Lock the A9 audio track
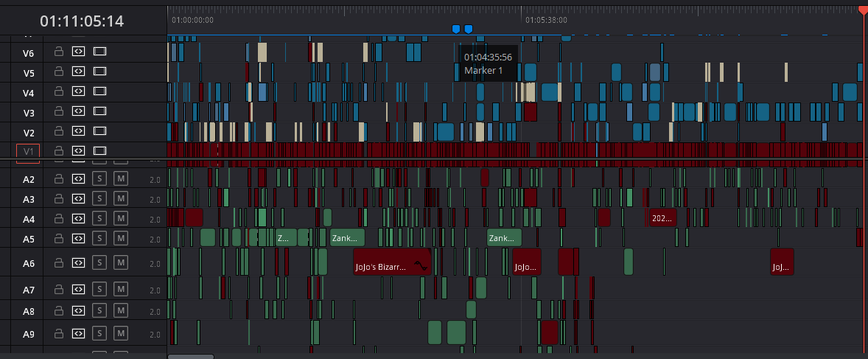 58,333
